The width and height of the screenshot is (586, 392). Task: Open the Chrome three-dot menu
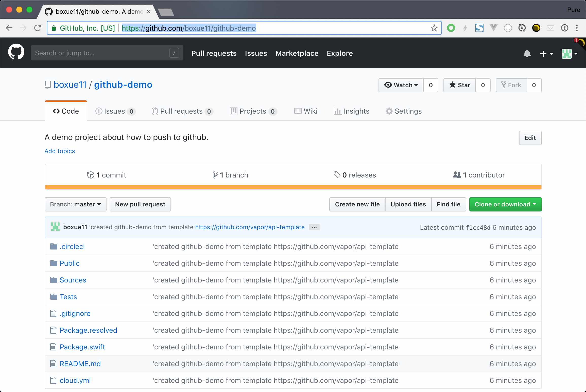pyautogui.click(x=577, y=28)
